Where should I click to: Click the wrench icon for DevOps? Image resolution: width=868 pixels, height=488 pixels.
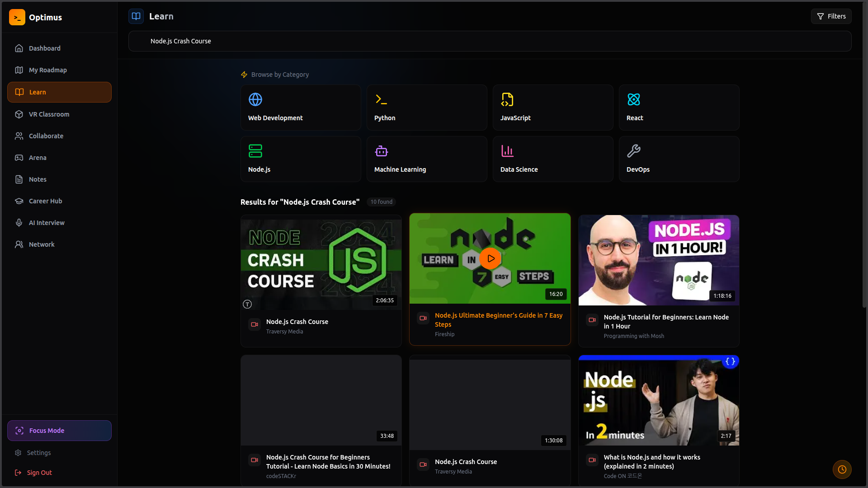pyautogui.click(x=634, y=151)
